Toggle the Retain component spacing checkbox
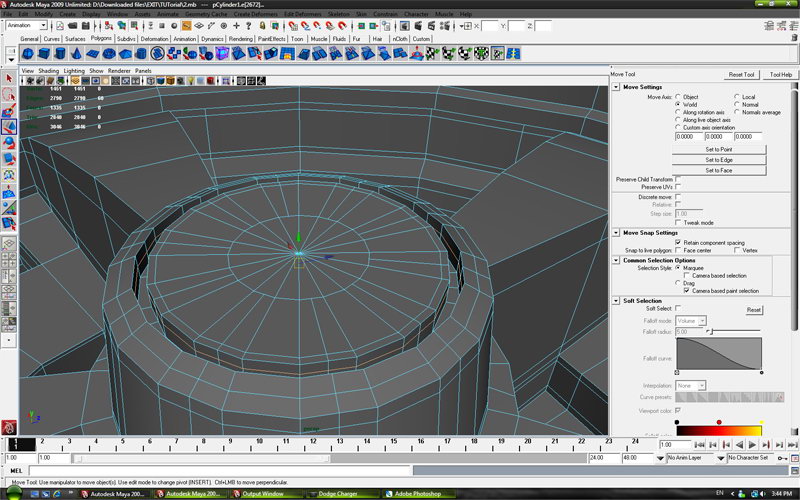The width and height of the screenshot is (800, 500). tap(678, 242)
